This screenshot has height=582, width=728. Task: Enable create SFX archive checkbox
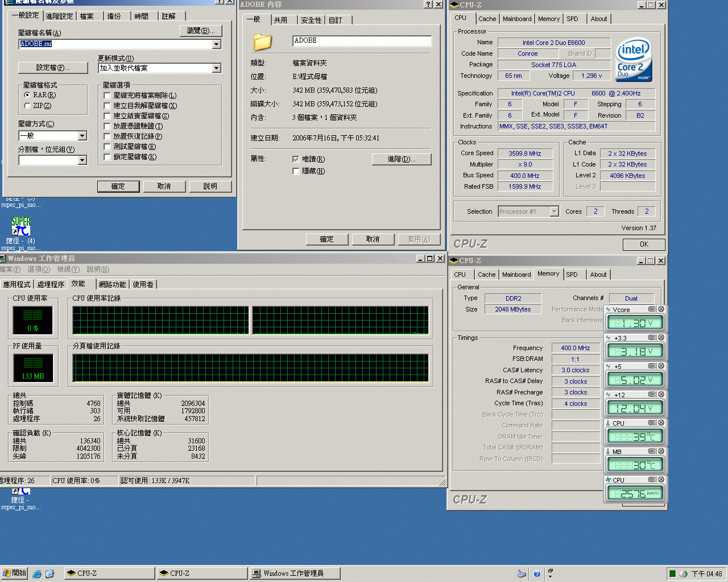tap(107, 106)
